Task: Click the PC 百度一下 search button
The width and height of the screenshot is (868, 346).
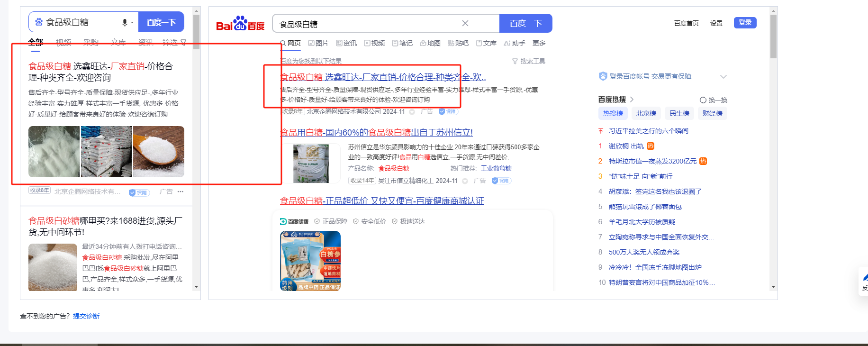Action: coord(526,23)
